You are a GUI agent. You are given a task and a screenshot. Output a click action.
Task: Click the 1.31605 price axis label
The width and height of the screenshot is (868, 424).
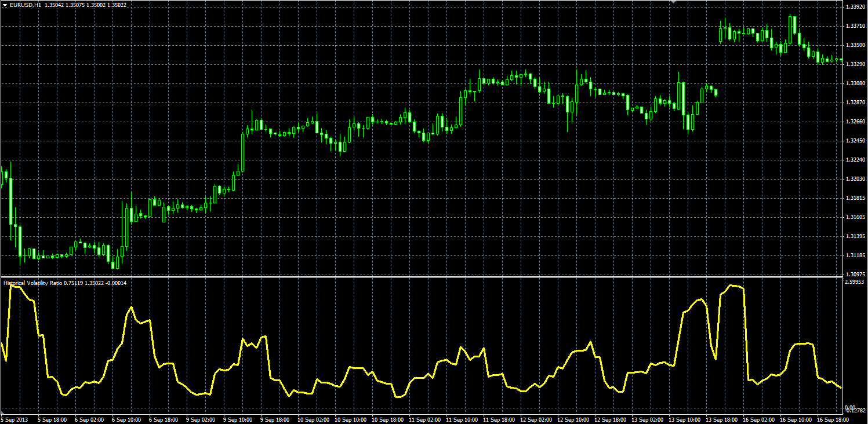pyautogui.click(x=855, y=217)
